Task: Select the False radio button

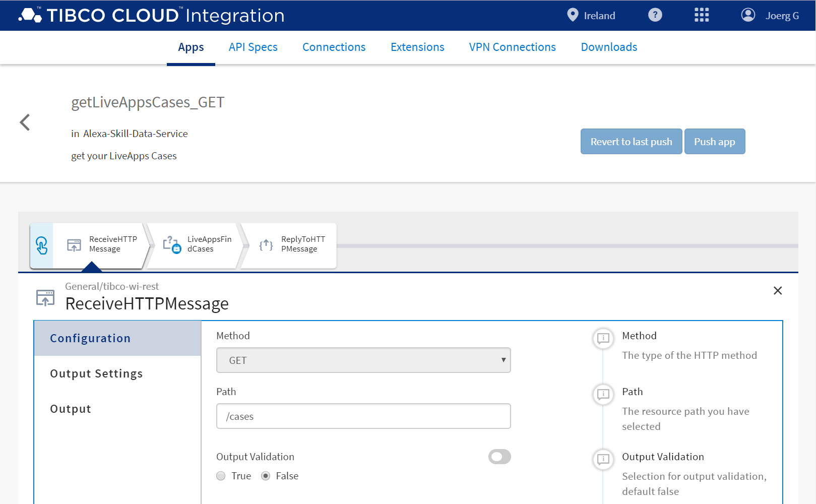Action: tap(266, 476)
